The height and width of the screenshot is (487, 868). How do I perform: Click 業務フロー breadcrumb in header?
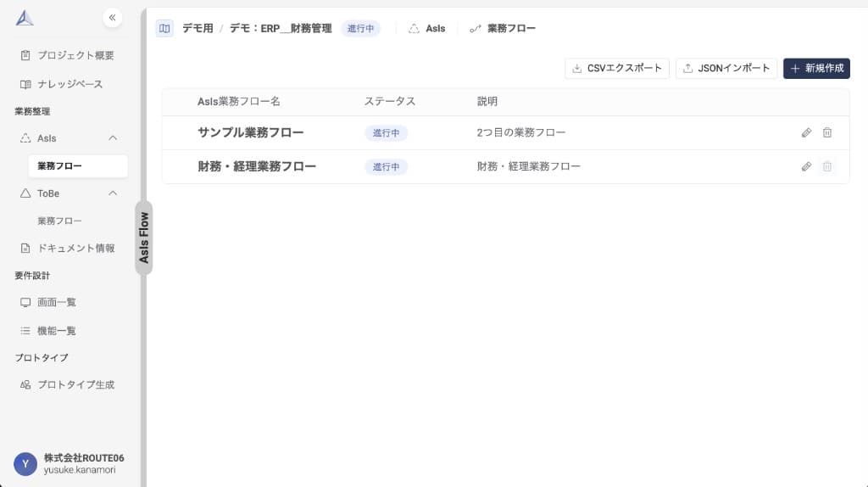[x=503, y=28]
